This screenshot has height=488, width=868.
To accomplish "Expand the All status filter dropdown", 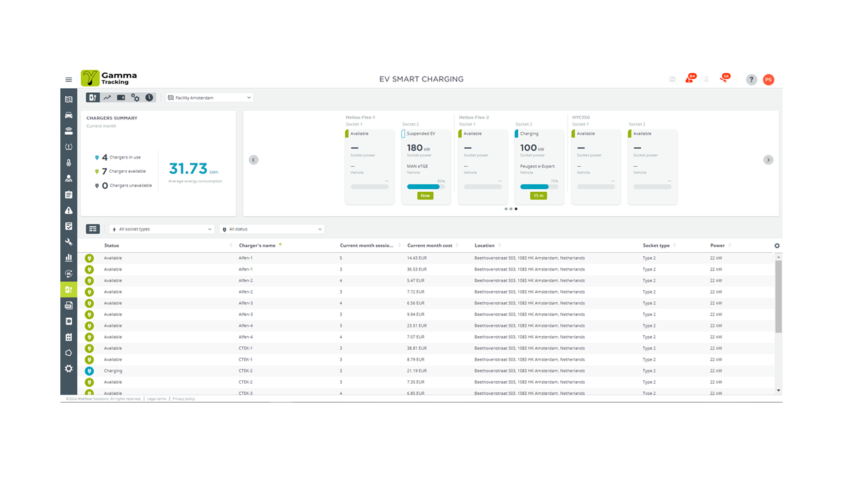I will coord(272,229).
